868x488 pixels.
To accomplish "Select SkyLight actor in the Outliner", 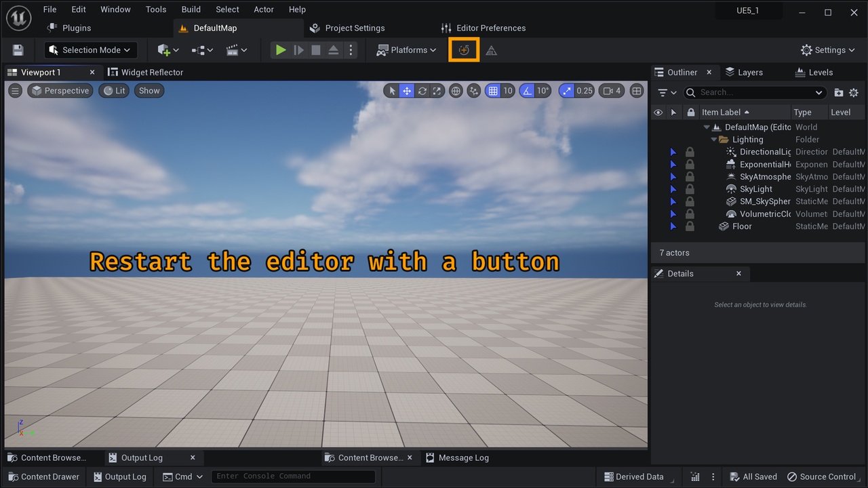I will [x=755, y=189].
